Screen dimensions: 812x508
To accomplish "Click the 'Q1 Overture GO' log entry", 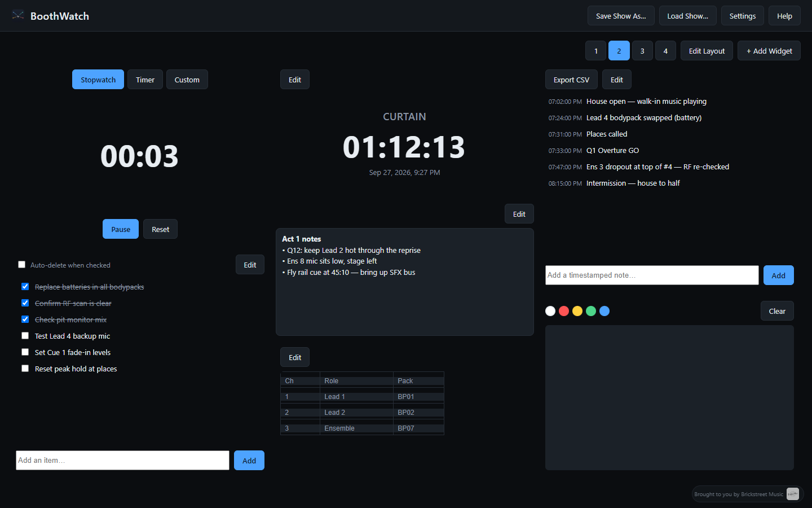I will [612, 151].
